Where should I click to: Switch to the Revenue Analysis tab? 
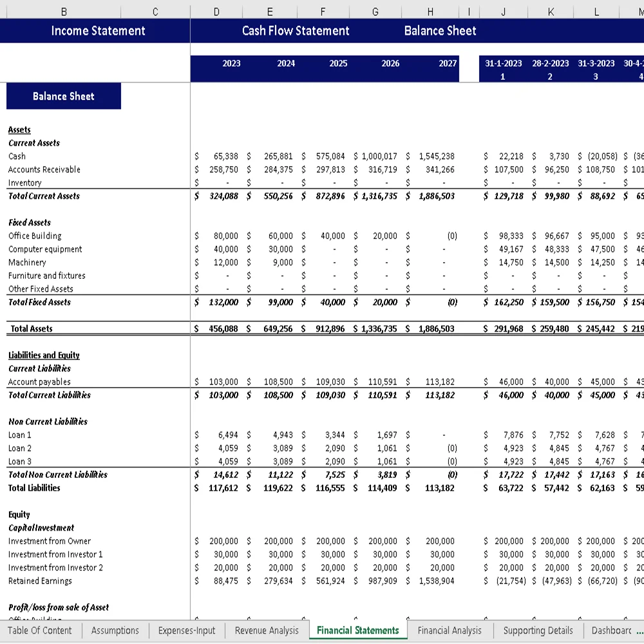266,630
